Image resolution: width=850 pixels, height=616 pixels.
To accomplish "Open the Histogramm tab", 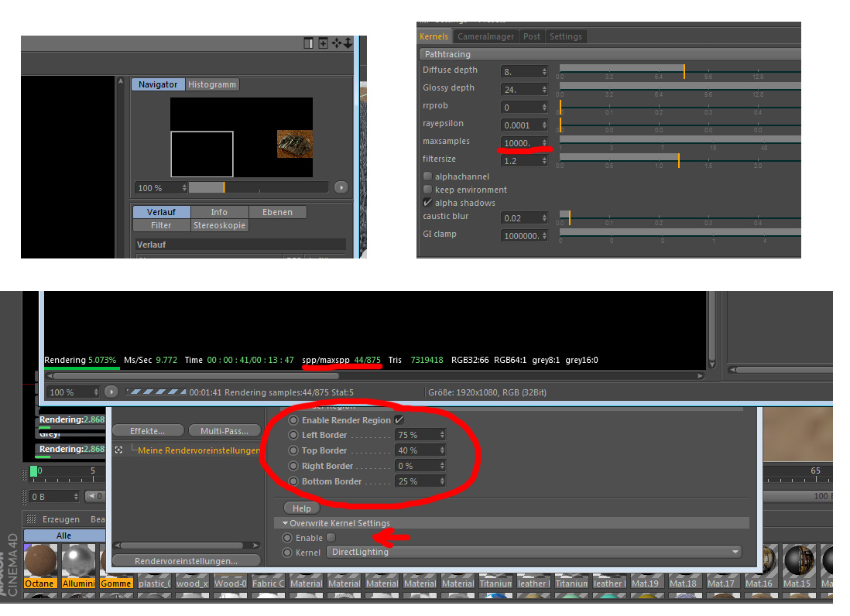I will [x=212, y=84].
